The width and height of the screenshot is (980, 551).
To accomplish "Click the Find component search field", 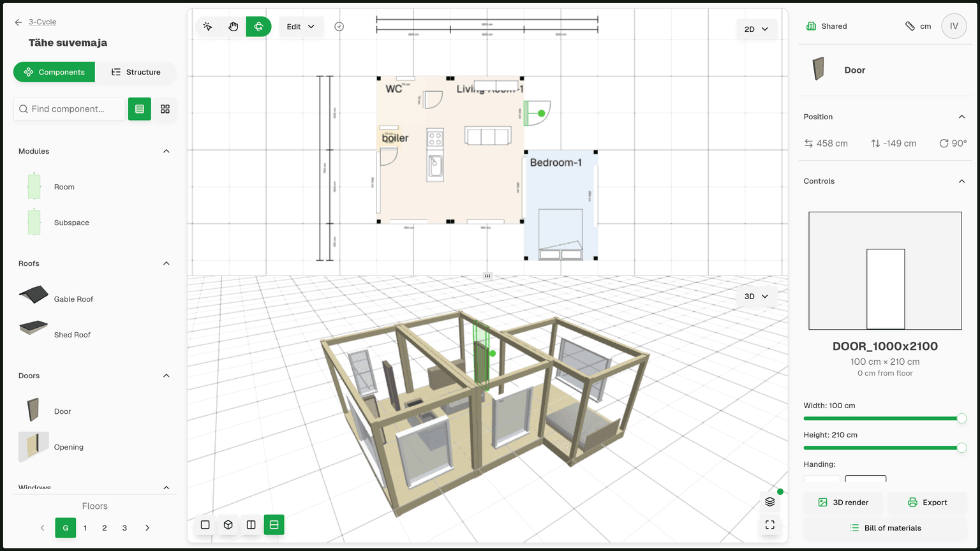I will [x=69, y=108].
